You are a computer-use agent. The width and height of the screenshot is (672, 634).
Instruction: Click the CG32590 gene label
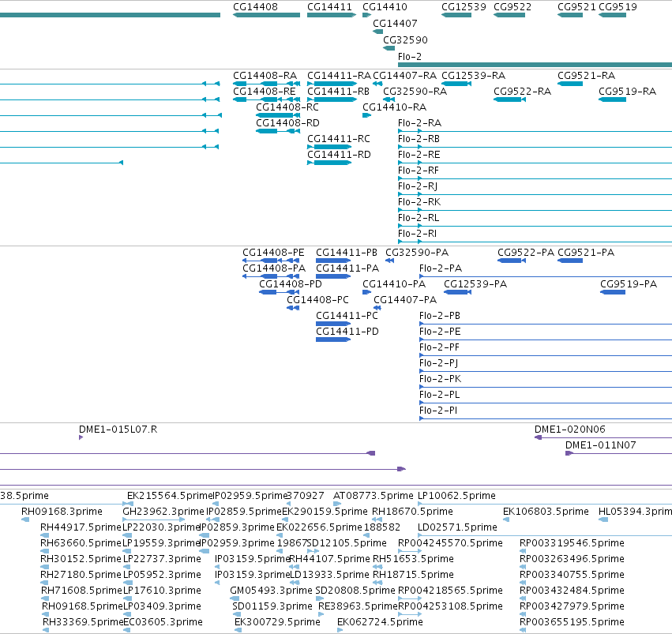tap(405, 40)
